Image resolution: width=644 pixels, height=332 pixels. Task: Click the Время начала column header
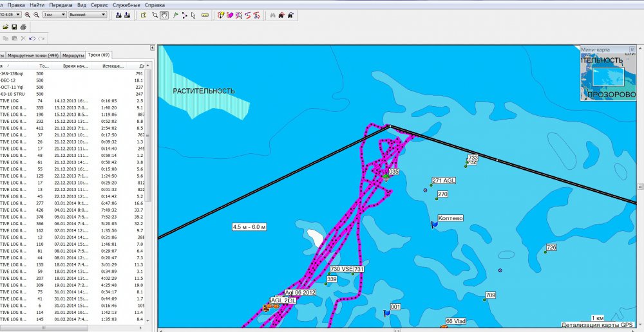click(x=75, y=66)
